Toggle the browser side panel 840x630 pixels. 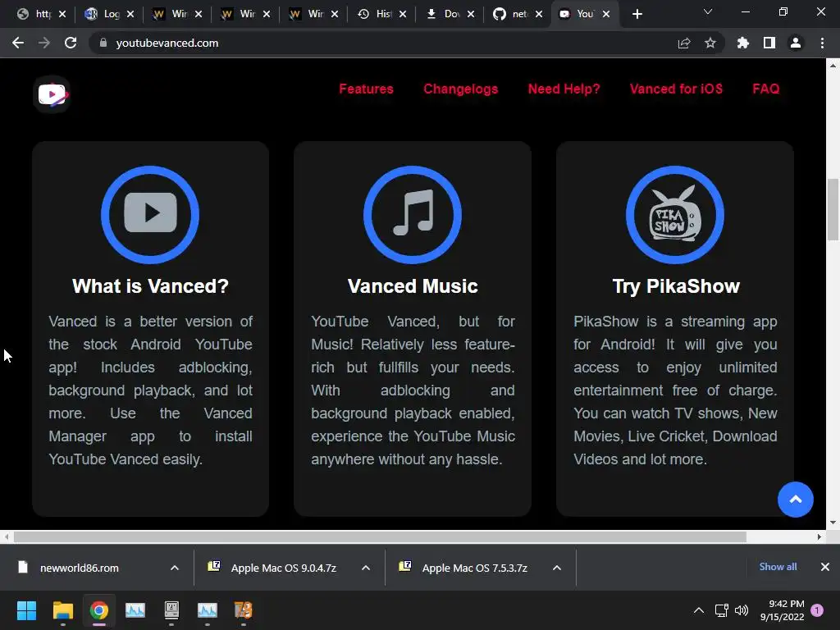click(x=769, y=43)
